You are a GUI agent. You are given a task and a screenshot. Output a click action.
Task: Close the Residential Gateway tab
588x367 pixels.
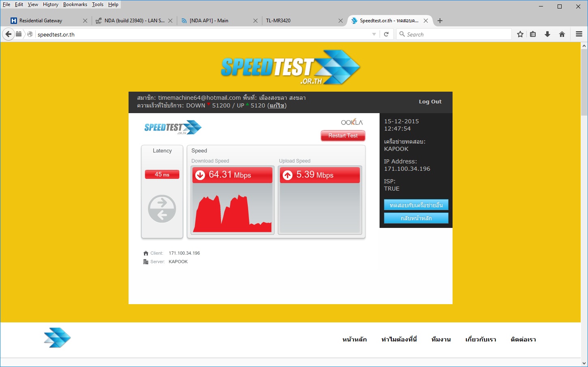[x=85, y=21]
